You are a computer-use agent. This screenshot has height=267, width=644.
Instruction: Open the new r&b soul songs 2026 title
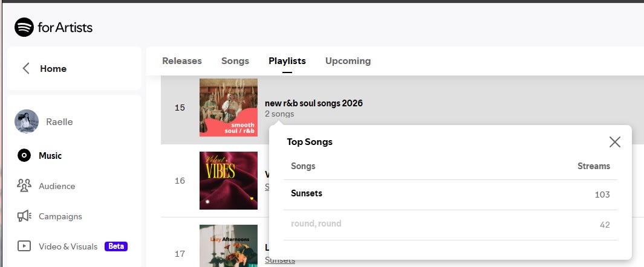click(x=314, y=103)
